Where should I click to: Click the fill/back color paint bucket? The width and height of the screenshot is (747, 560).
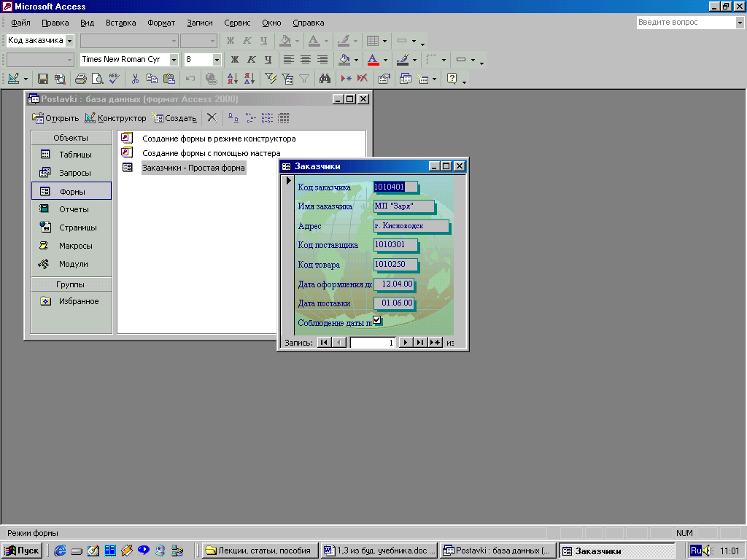[x=344, y=60]
